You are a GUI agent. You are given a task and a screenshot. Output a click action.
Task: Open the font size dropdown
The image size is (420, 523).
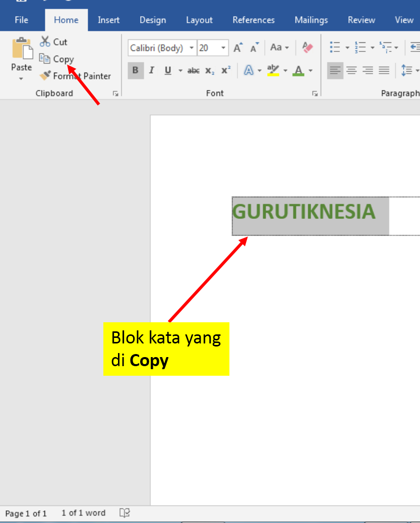coord(222,47)
